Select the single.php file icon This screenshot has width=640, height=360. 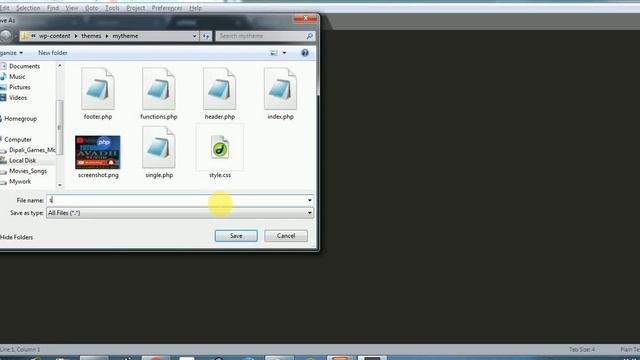[x=159, y=147]
